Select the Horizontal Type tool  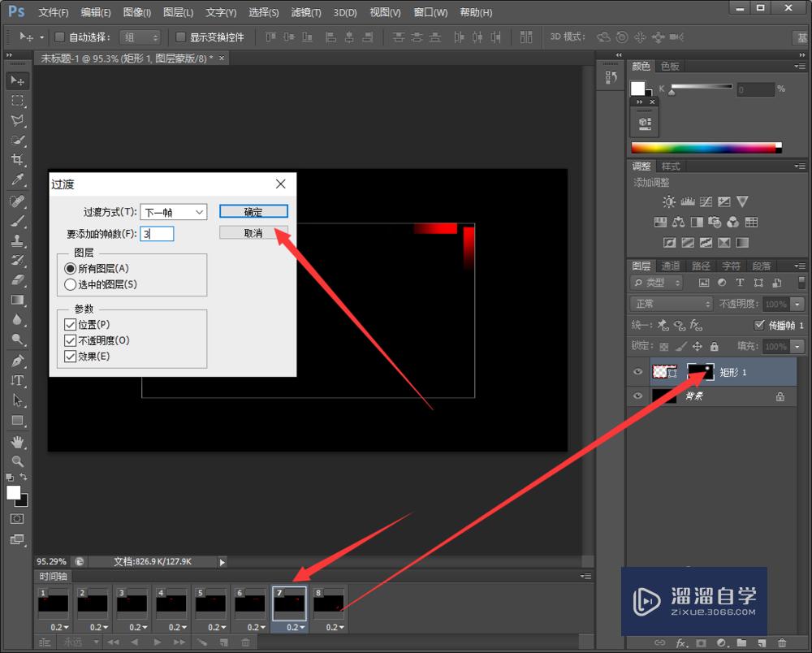pos(17,380)
